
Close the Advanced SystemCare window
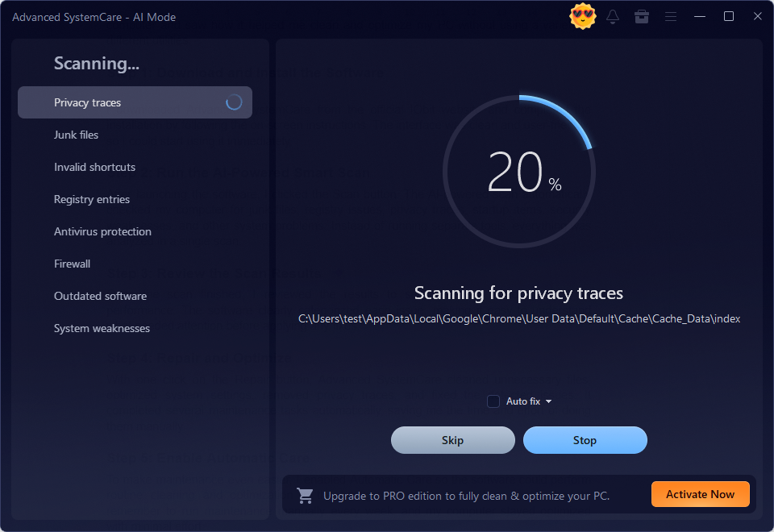[758, 16]
